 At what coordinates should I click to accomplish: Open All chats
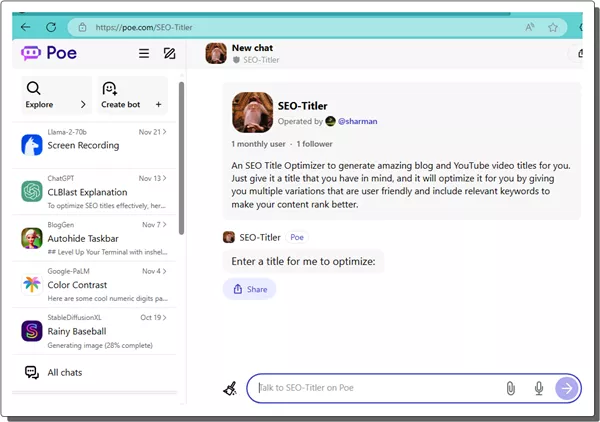pos(94,372)
